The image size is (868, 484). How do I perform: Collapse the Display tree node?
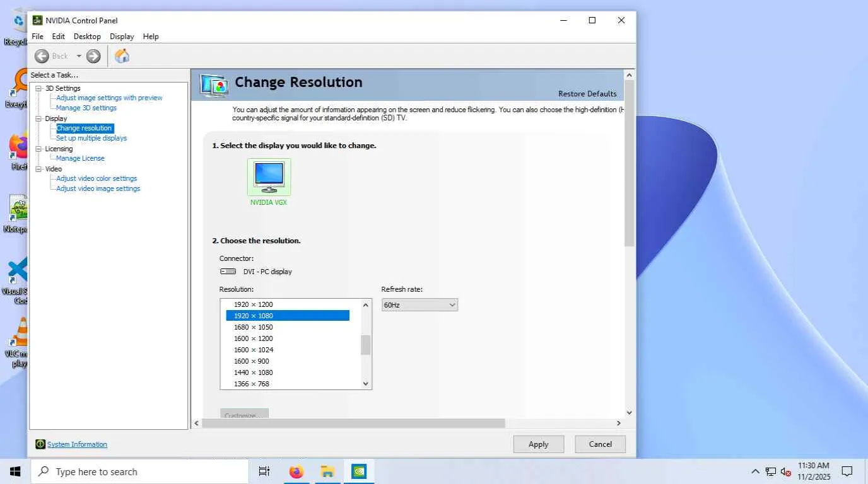coord(38,118)
